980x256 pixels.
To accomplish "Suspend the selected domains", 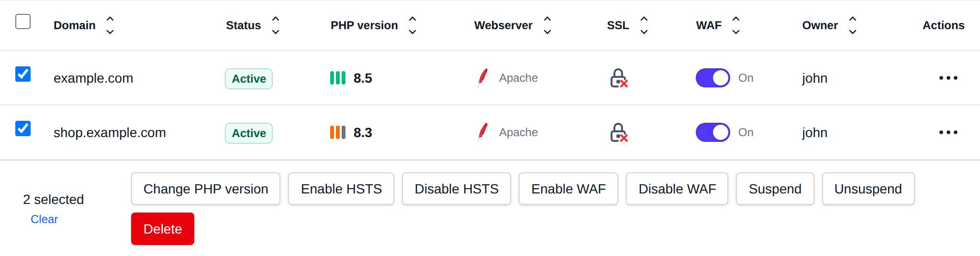I will [x=775, y=189].
